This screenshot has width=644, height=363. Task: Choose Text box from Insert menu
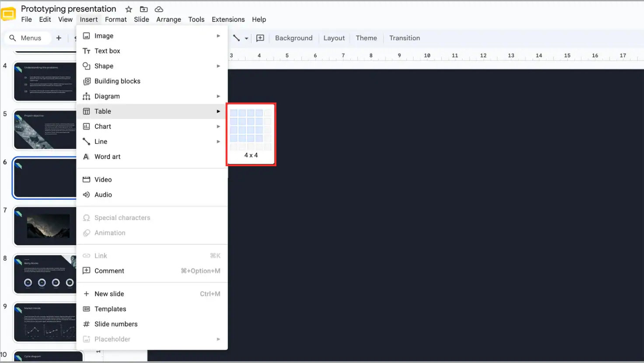coord(152,51)
